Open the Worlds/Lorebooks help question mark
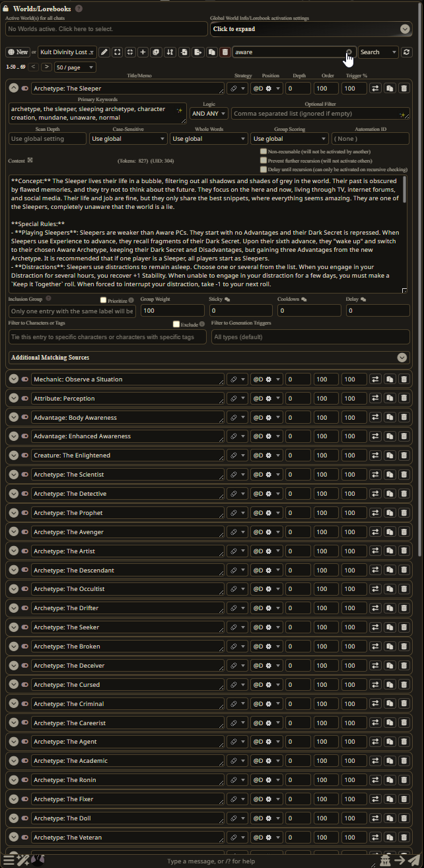The height and width of the screenshot is (868, 424). pos(79,9)
